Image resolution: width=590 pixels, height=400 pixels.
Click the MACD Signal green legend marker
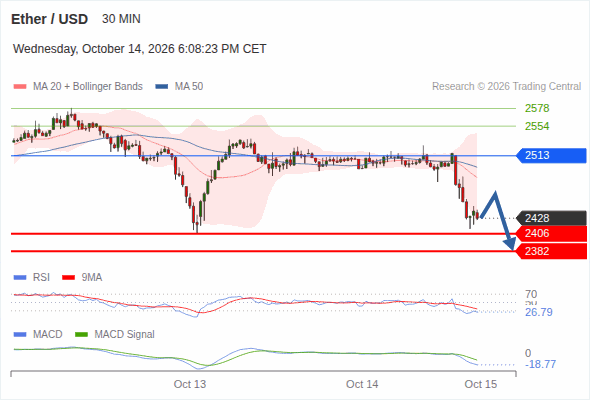pos(81,335)
